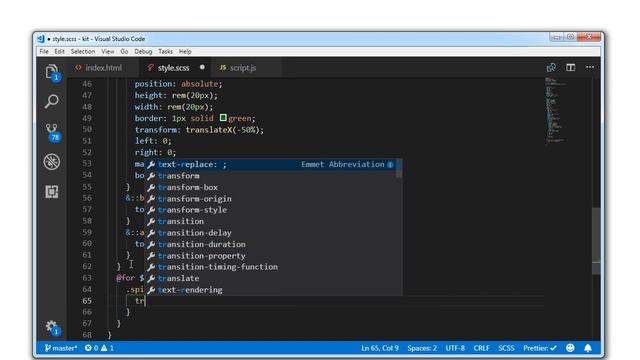The width and height of the screenshot is (640, 360).
Task: Click the master branch indicator
Action: coord(60,348)
